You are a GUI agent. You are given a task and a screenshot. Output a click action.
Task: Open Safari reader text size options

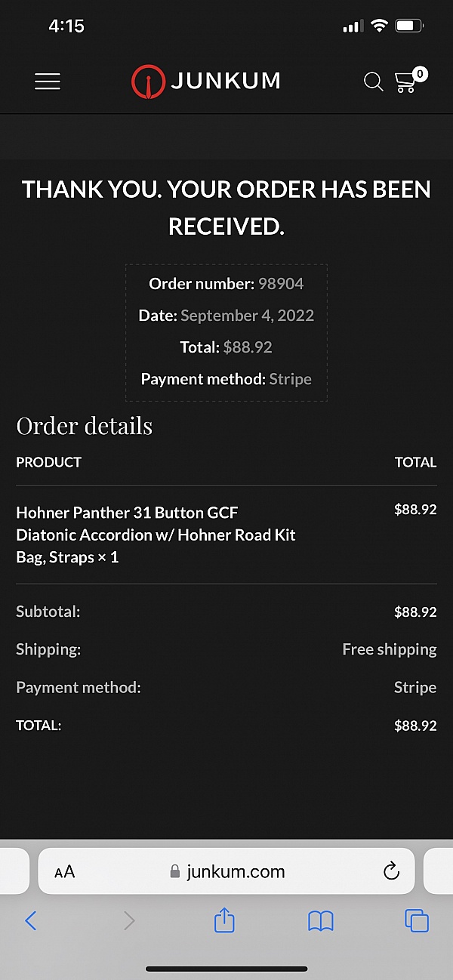click(65, 872)
